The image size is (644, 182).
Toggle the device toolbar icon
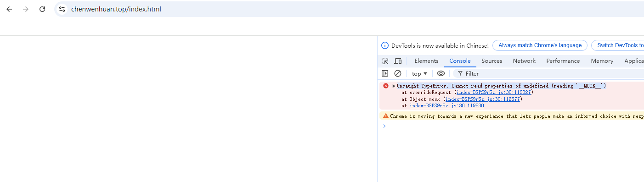(x=398, y=61)
